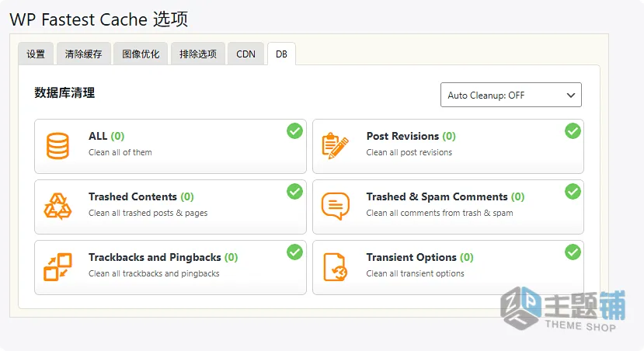Click 'Clean all comments from trash & spam' text
This screenshot has height=351, width=644.
point(440,213)
